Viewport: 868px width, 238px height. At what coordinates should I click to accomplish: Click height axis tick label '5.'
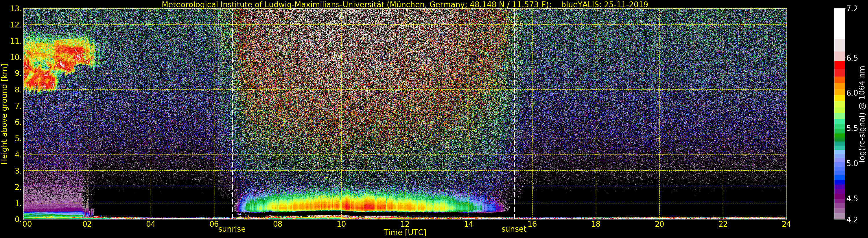point(18,138)
